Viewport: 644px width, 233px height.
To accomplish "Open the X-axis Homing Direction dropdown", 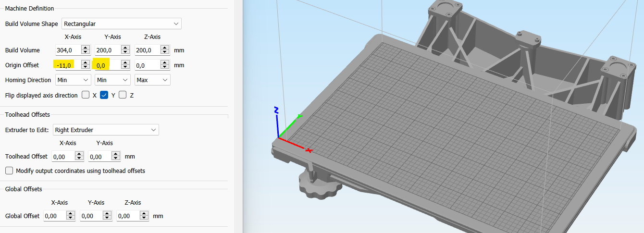I will coord(73,80).
